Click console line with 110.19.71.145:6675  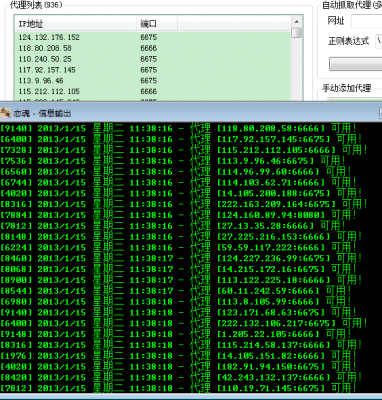178,388
